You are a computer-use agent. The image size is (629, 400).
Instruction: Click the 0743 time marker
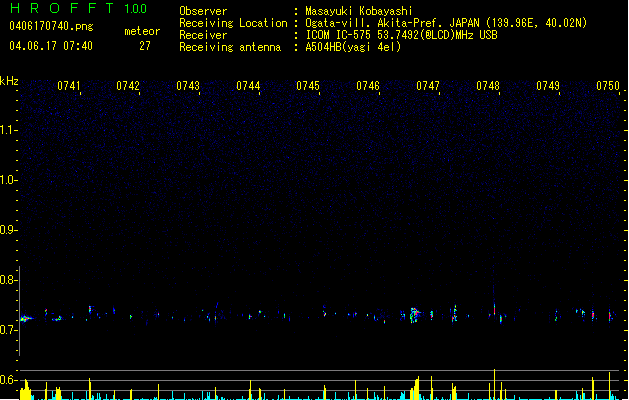click(188, 86)
